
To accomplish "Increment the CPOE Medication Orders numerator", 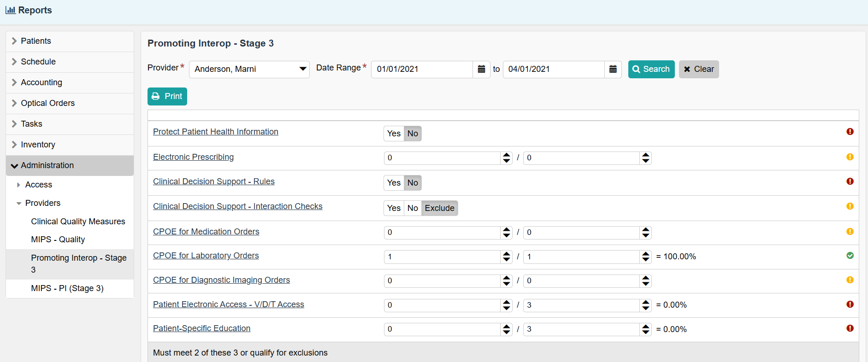I will point(507,229).
